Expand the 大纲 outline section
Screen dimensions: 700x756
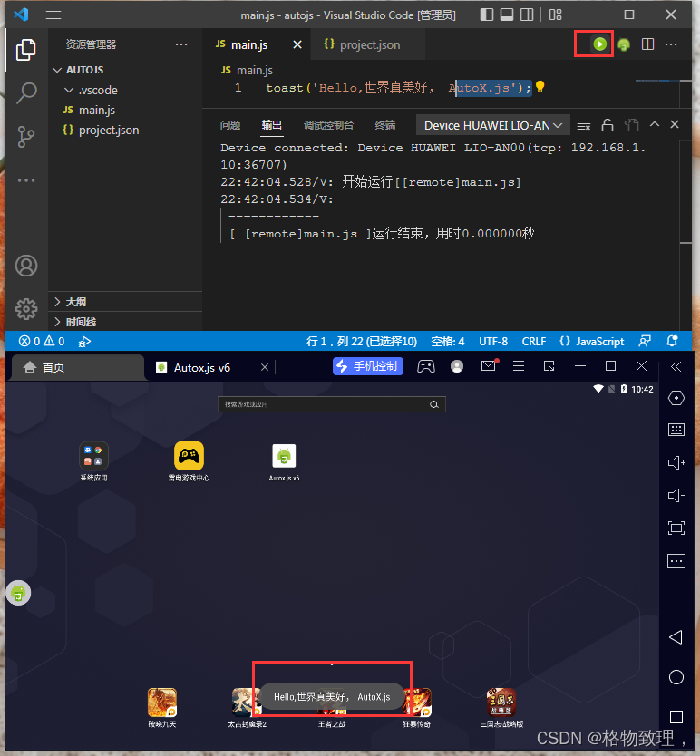click(x=125, y=302)
